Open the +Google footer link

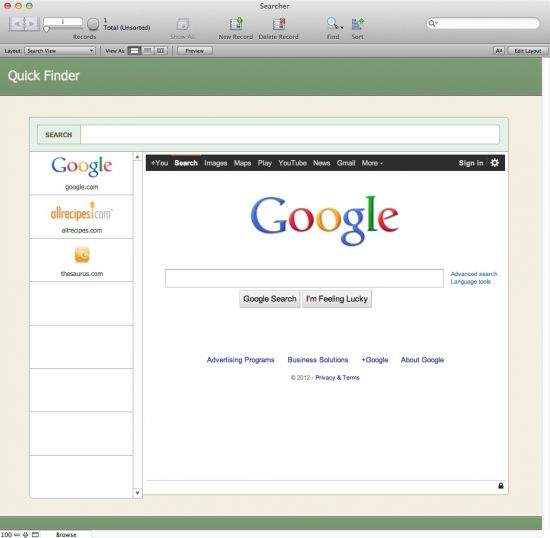click(375, 360)
